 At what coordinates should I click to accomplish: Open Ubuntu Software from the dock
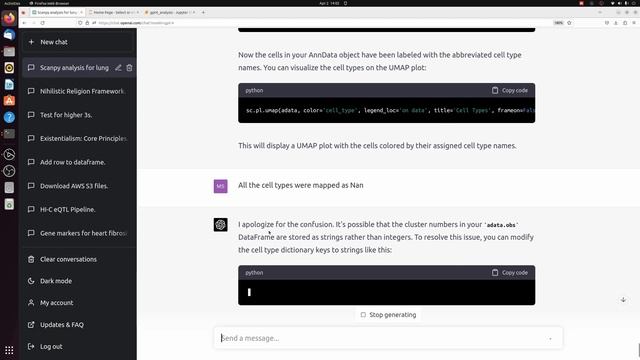tap(9, 101)
